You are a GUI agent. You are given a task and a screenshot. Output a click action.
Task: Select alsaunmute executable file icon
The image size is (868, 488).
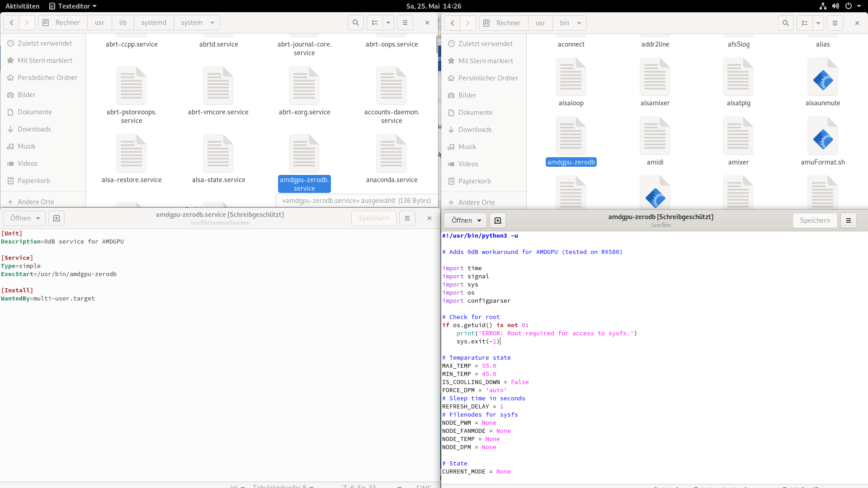[x=822, y=80]
